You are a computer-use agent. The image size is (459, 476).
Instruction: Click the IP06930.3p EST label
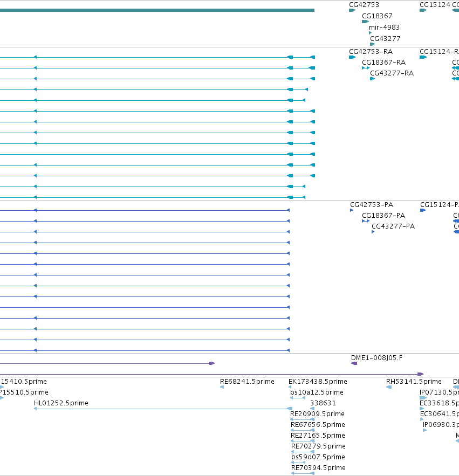(441, 425)
